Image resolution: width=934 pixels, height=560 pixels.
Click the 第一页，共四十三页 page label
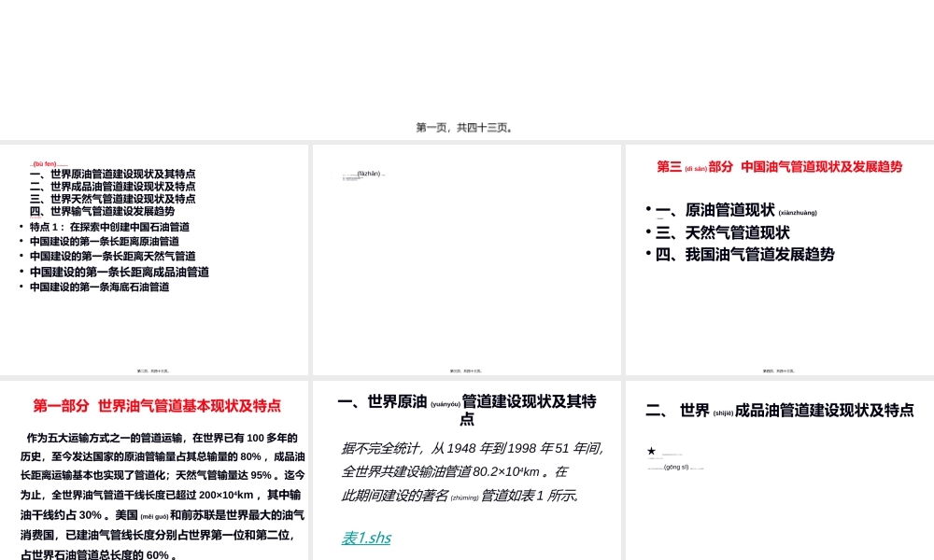click(466, 127)
